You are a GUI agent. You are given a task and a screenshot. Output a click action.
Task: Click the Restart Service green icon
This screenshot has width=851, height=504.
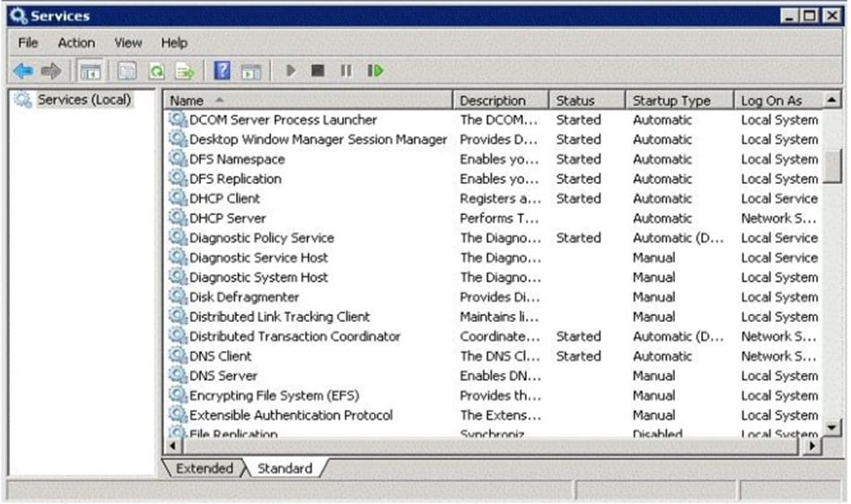pos(375,71)
